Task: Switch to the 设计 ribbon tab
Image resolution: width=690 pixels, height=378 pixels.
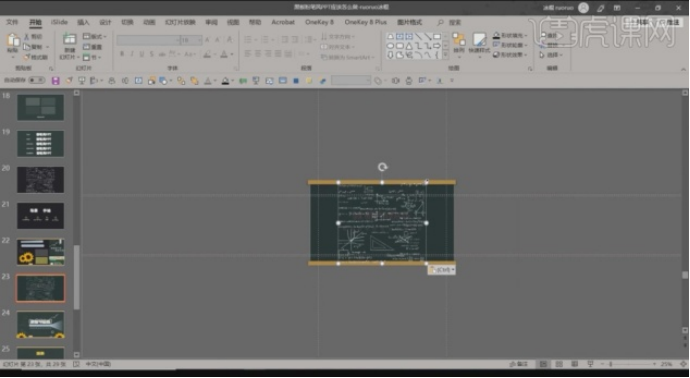Action: coord(105,22)
